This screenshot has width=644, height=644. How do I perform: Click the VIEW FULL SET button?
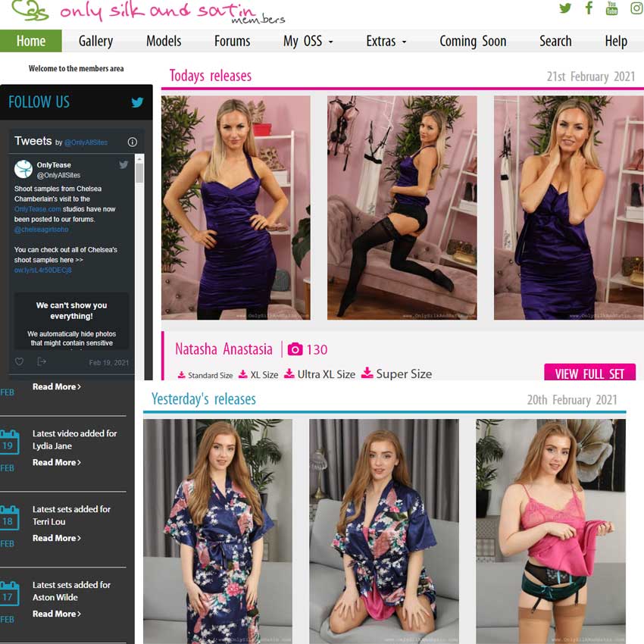[x=589, y=372]
